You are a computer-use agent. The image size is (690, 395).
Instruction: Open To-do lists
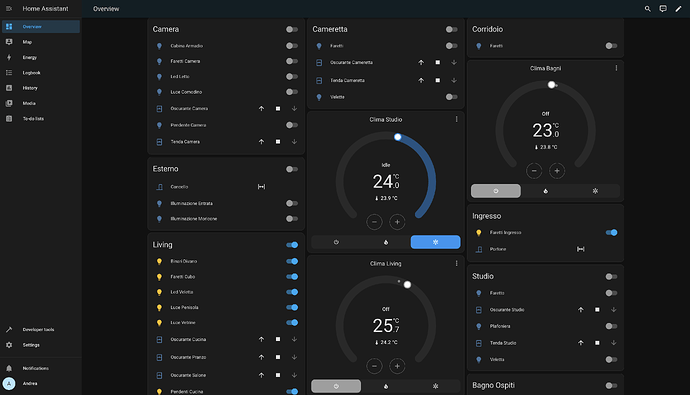pos(41,119)
